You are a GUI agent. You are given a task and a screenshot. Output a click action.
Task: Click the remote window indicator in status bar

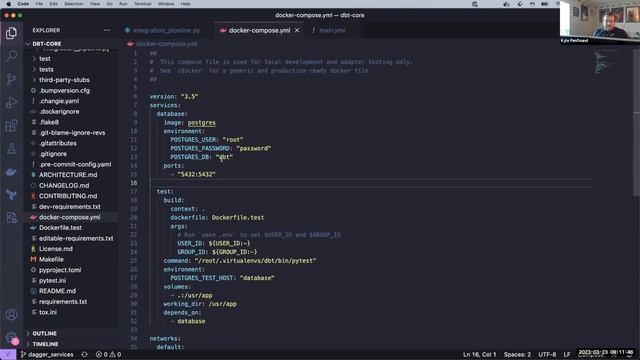point(8,354)
